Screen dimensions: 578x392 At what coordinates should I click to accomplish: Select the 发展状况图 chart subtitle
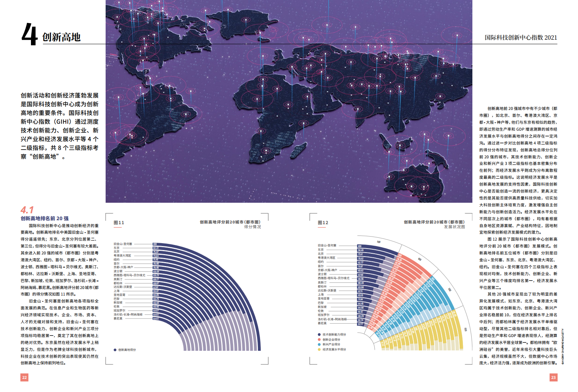pyautogui.click(x=454, y=227)
